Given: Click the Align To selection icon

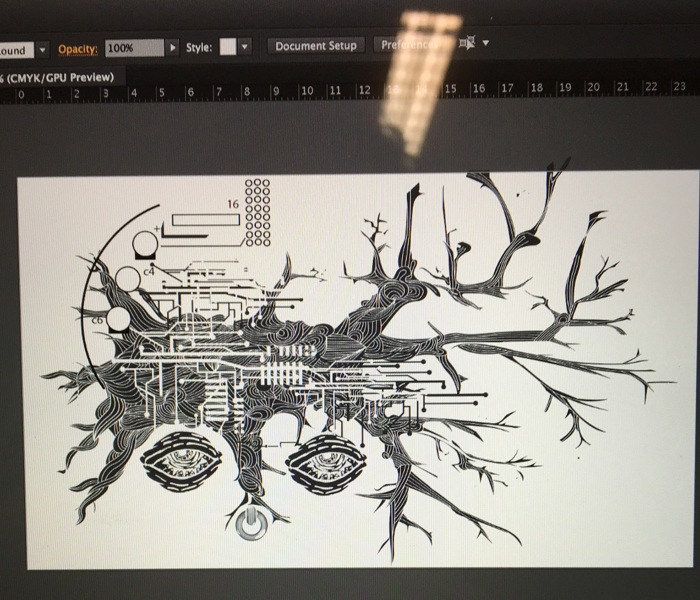Looking at the screenshot, I should click(x=467, y=43).
